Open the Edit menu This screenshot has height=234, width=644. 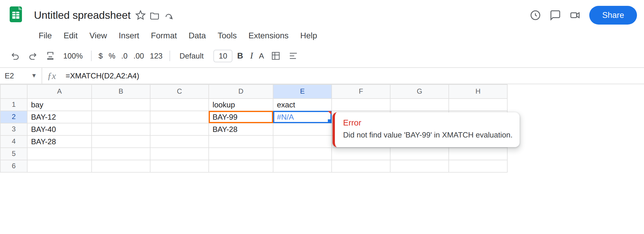[x=71, y=36]
